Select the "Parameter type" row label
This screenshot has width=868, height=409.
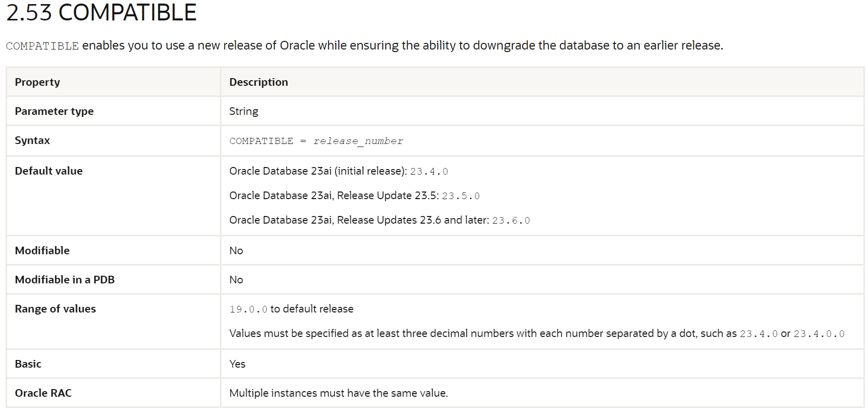[54, 111]
